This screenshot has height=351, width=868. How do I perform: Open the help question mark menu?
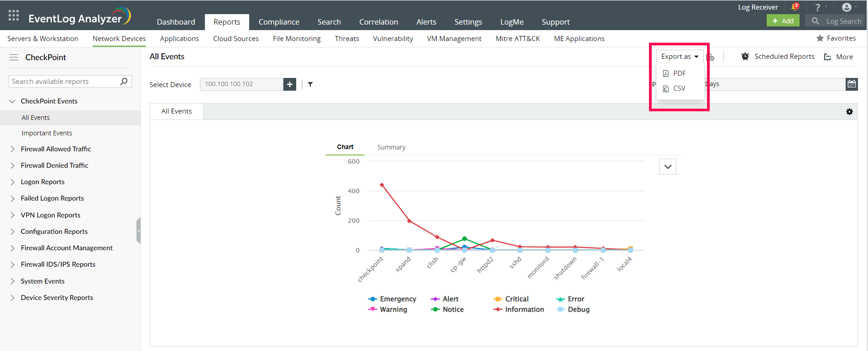[818, 7]
